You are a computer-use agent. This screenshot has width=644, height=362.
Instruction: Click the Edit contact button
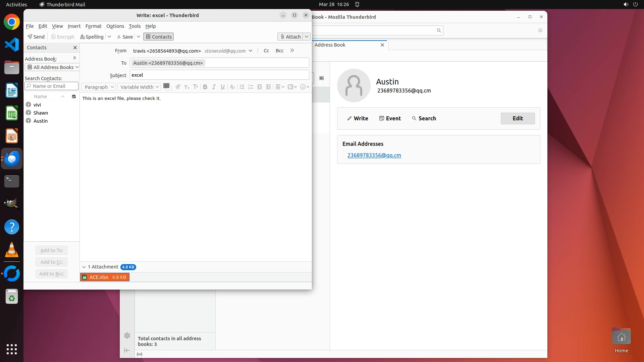(518, 118)
